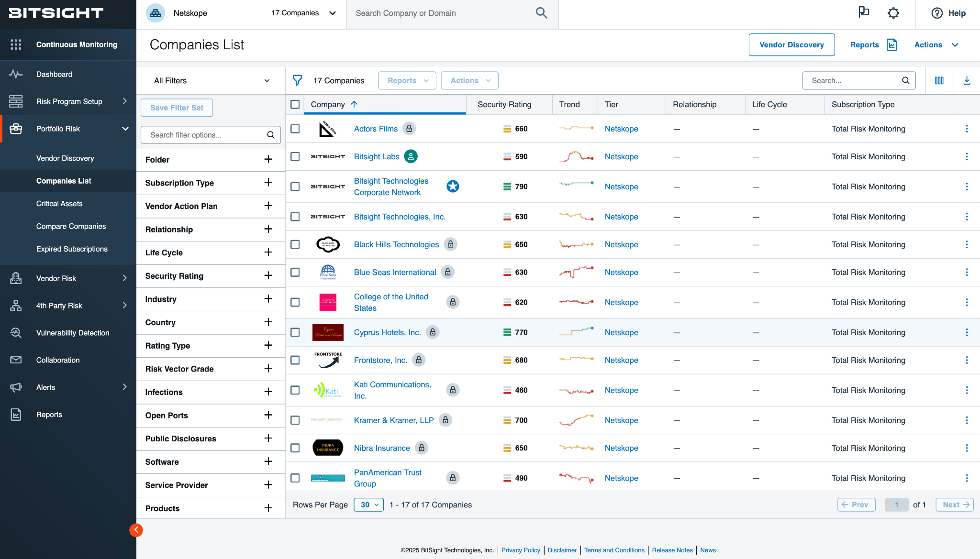
Task: Open the Privacy Policy footer link
Action: (x=521, y=550)
